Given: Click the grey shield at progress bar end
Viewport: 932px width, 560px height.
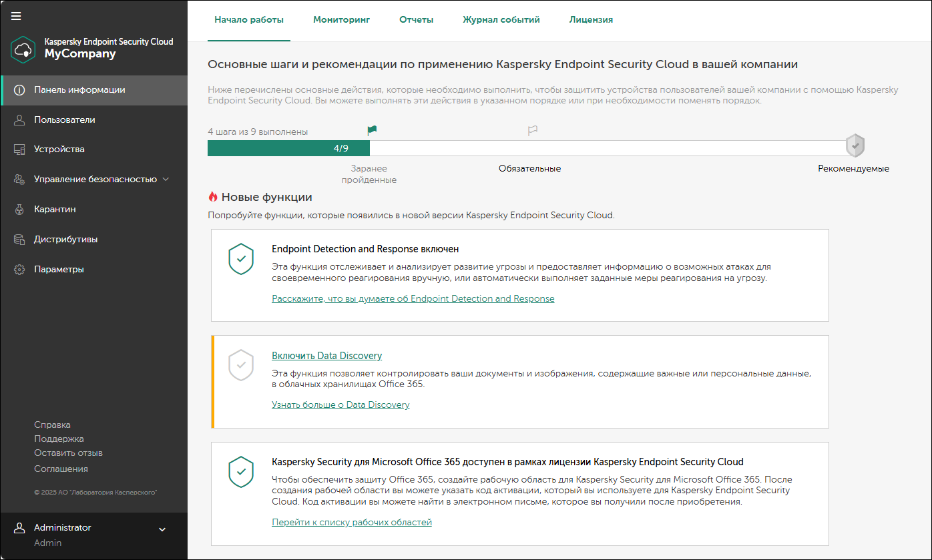Looking at the screenshot, I should pos(855,145).
